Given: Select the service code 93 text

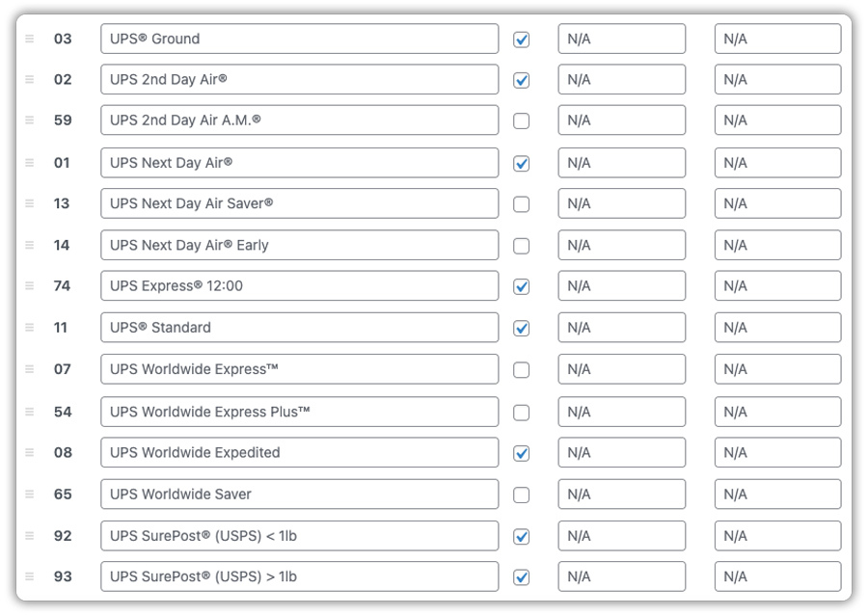Looking at the screenshot, I should (x=63, y=576).
